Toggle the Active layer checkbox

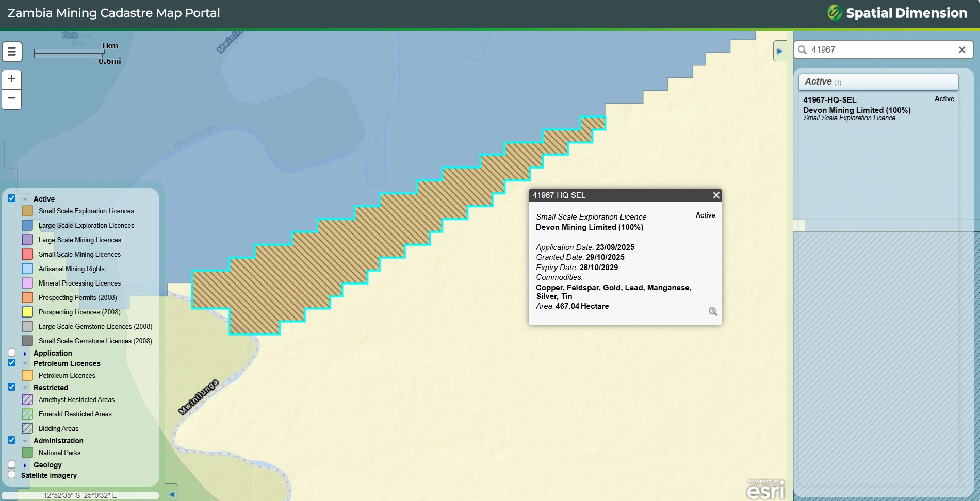pos(11,198)
